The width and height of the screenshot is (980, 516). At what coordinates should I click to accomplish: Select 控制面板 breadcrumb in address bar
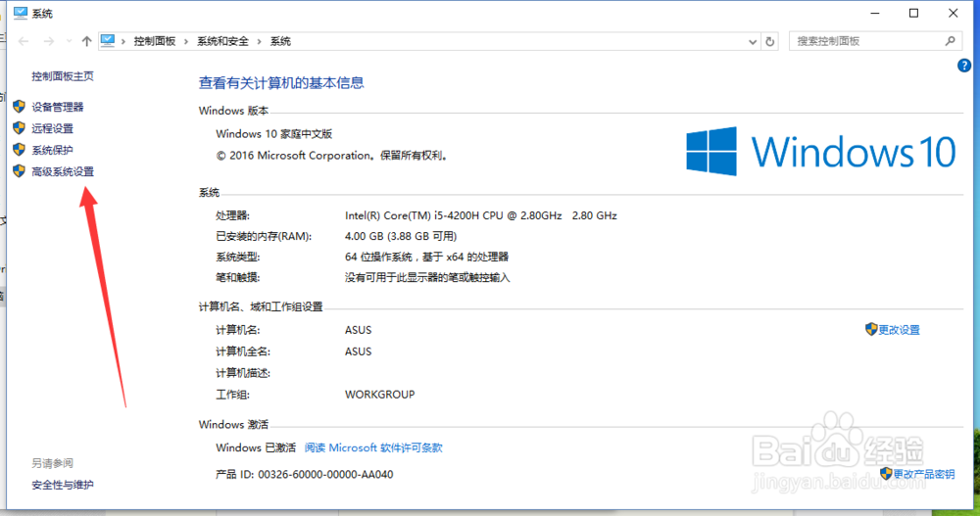(155, 41)
